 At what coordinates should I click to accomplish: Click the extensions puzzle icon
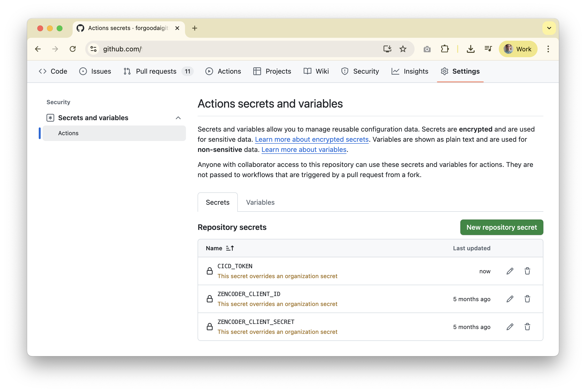(x=445, y=49)
